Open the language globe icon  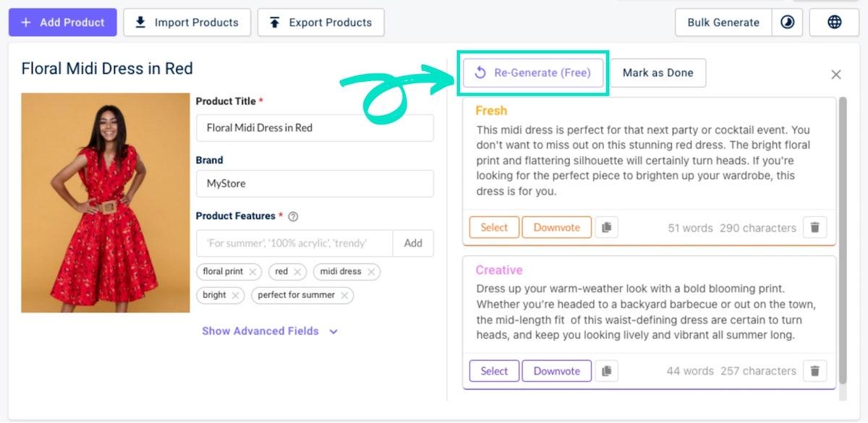(834, 22)
